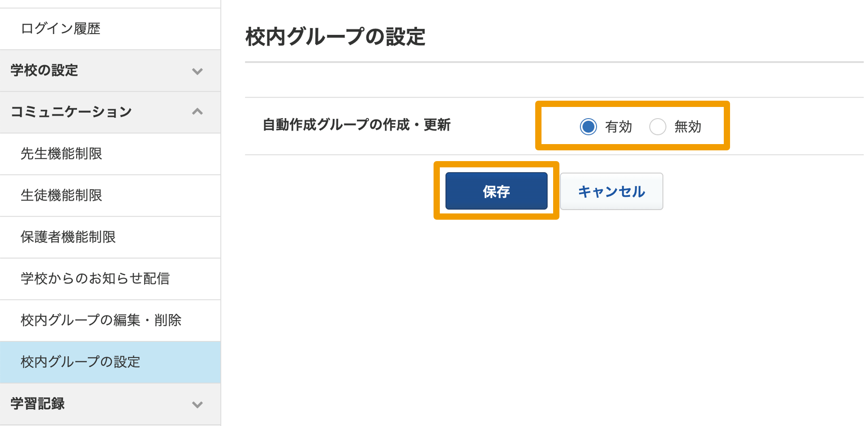868x426 pixels.
Task: Click the 学校の設定 section heading text
Action: pos(44,70)
